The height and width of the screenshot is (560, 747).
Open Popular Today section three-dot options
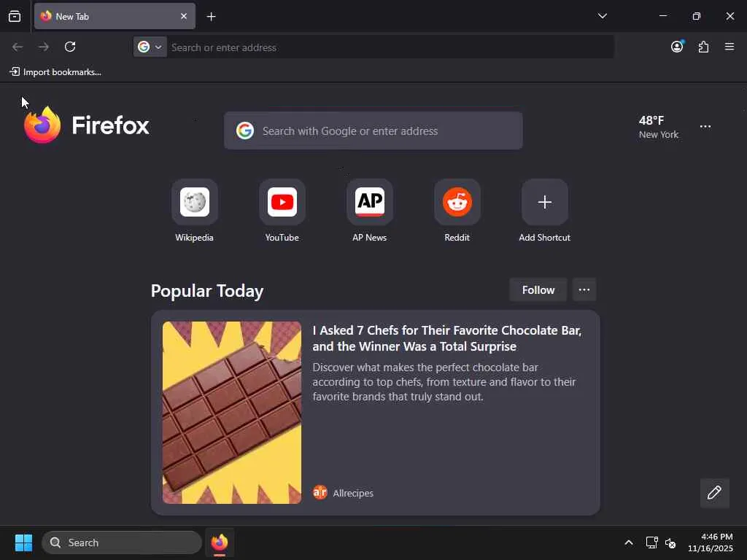584,290
